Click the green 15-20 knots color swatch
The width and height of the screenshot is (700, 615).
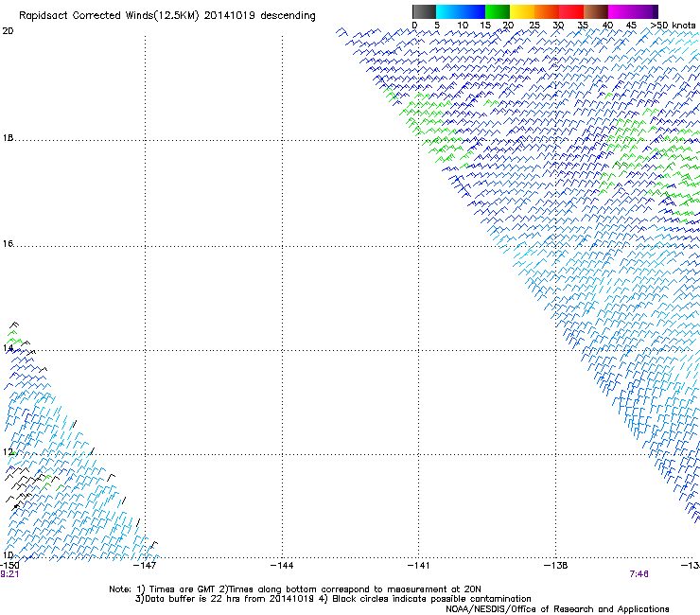click(x=498, y=11)
